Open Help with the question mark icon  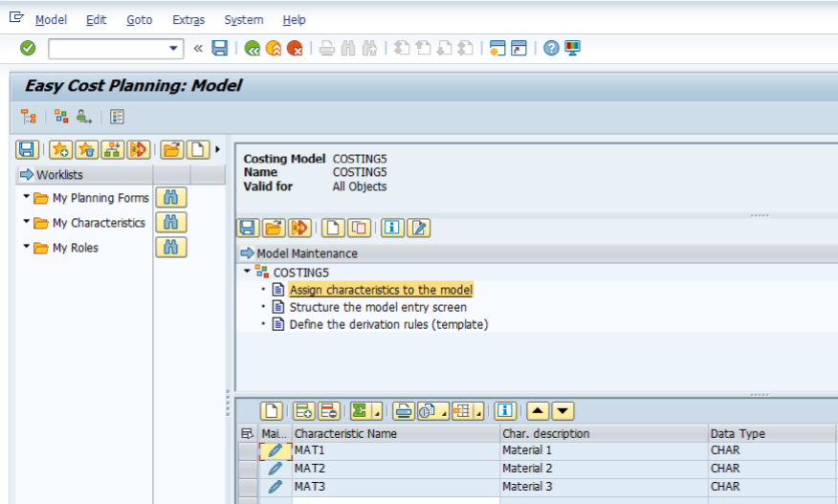coord(551,48)
